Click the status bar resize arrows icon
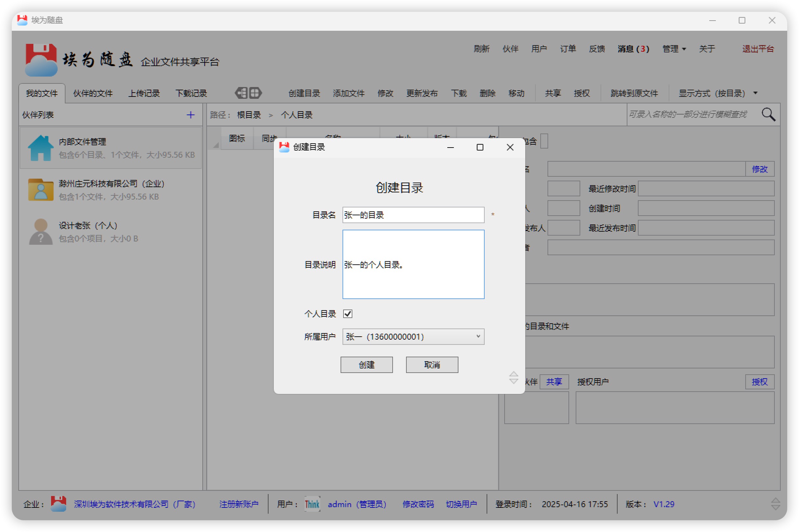Screen dimensions: 799x532 [775, 504]
